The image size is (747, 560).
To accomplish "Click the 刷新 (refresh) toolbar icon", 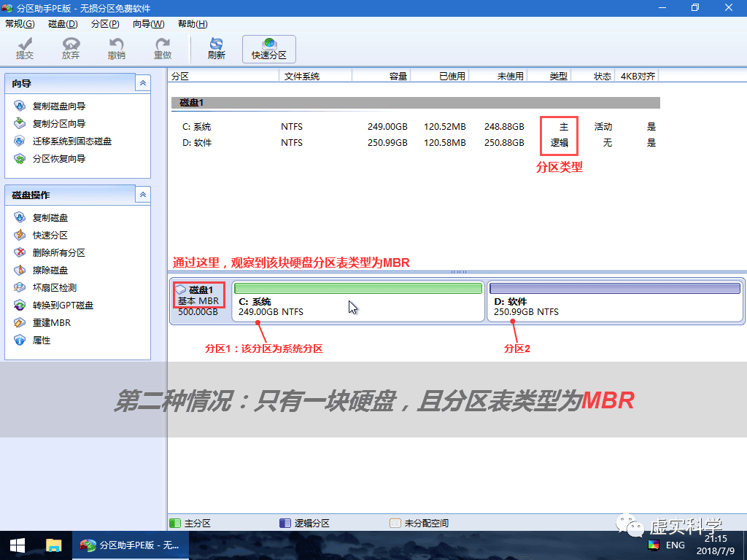I will click(216, 49).
